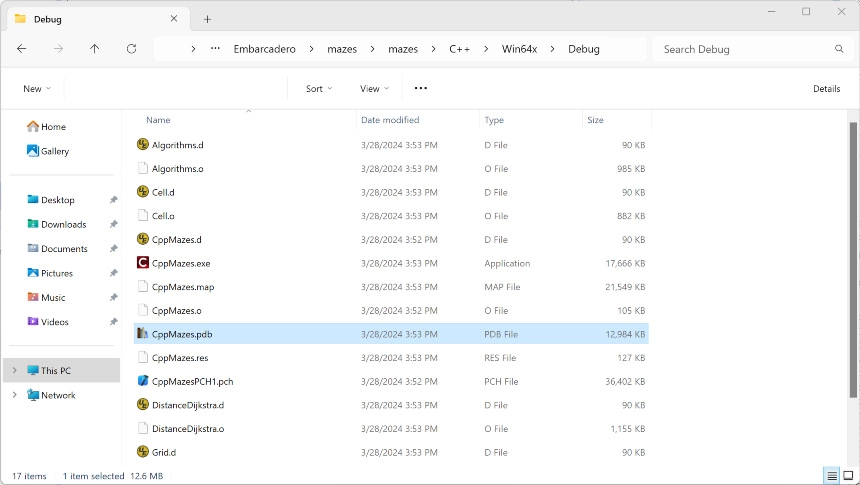Select the CppMazesPCH1.pch file icon
Viewport: 860px width, 485px height.
[143, 381]
